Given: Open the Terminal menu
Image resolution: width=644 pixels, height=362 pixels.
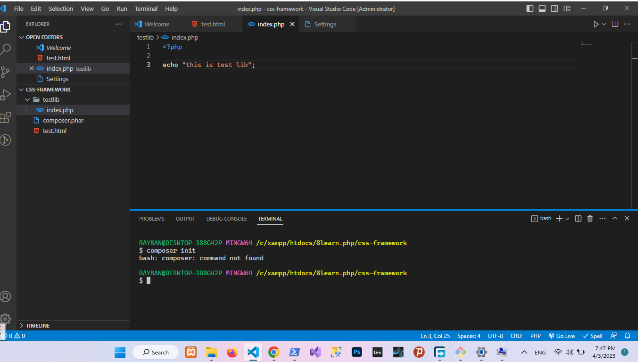Looking at the screenshot, I should pos(146,8).
